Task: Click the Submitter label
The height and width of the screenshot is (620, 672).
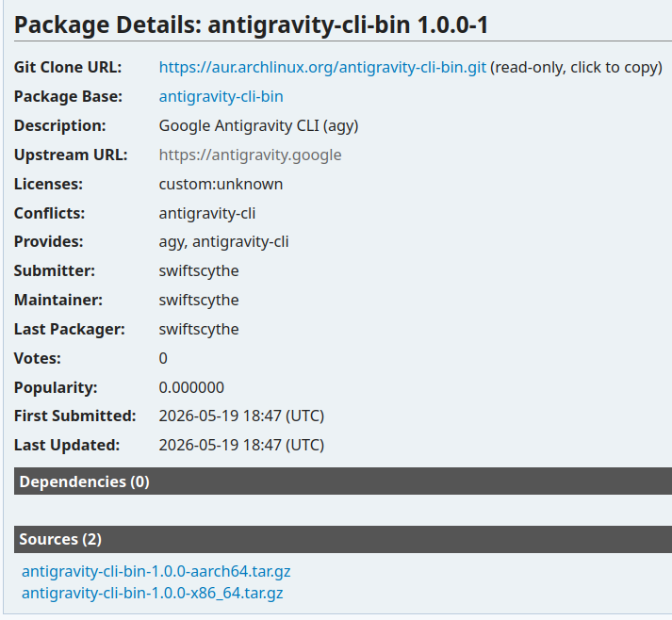Action: (x=55, y=270)
